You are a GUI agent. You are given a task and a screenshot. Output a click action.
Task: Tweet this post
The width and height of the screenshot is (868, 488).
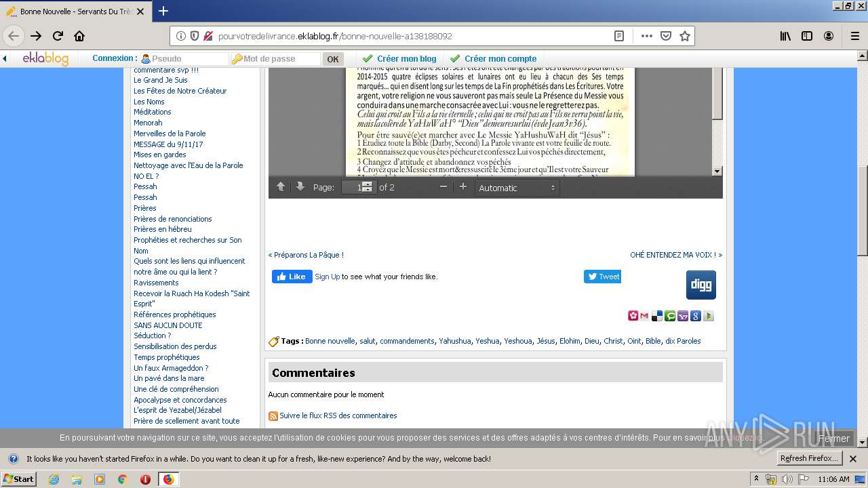[x=602, y=277]
